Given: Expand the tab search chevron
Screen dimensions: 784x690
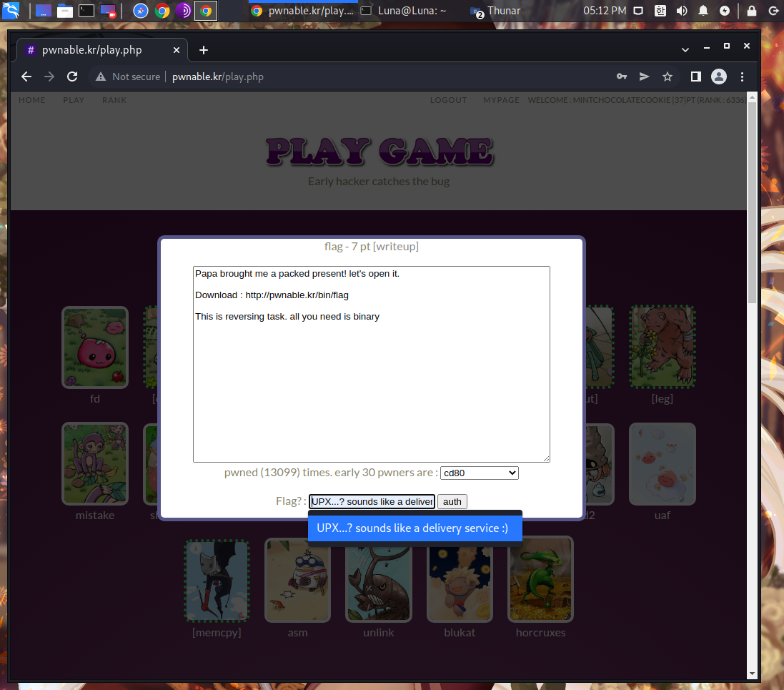Looking at the screenshot, I should pyautogui.click(x=685, y=49).
